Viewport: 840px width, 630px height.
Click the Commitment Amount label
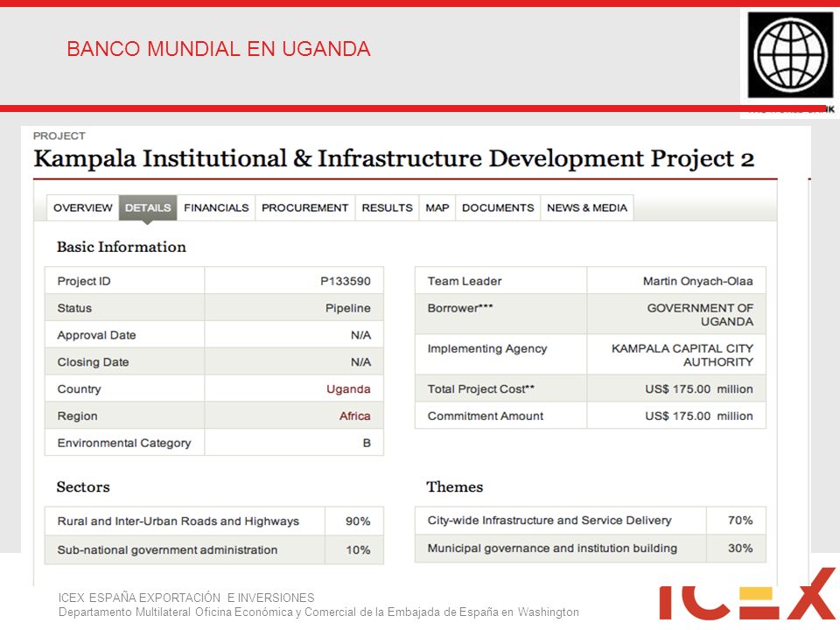pyautogui.click(x=486, y=416)
